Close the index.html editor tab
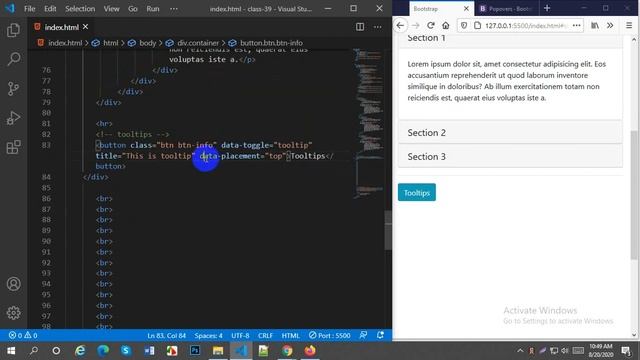The width and height of the screenshot is (640, 360). click(x=85, y=27)
